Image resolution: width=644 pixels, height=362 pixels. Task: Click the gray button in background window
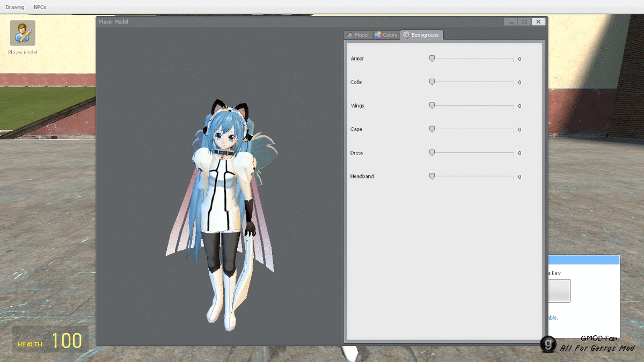click(x=559, y=291)
